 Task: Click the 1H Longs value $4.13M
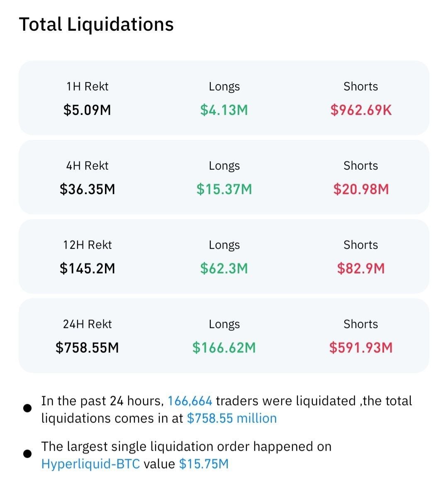point(224,110)
